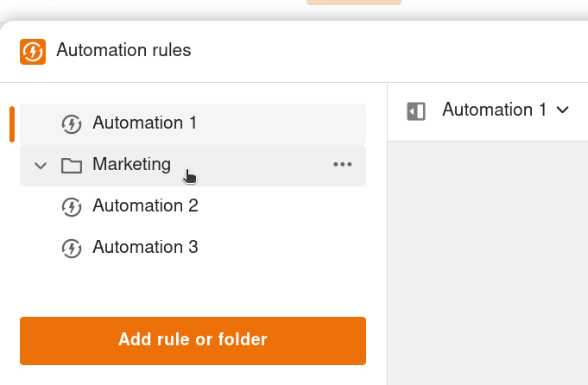Click the orange active indicator beside Automation 1

[12, 123]
